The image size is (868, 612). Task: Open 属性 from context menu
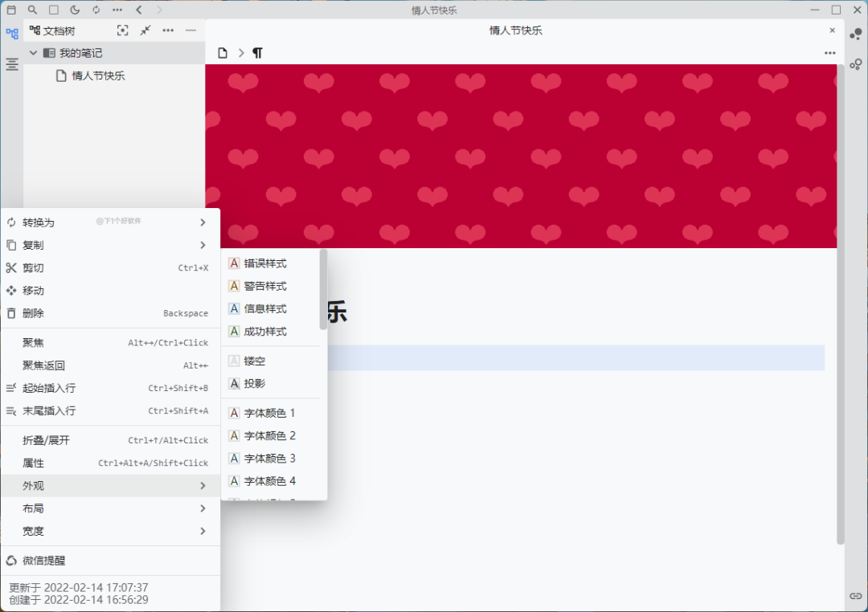coord(110,463)
